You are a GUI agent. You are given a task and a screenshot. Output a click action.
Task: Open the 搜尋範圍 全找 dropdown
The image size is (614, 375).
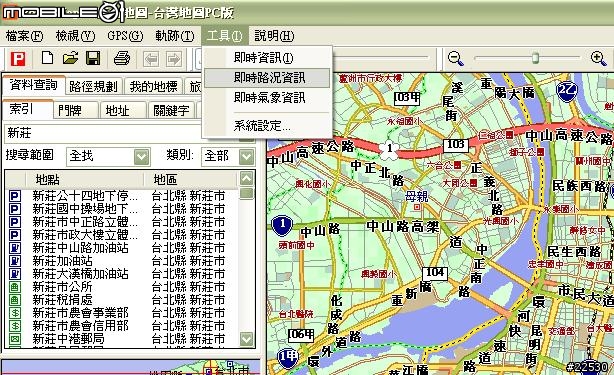[x=141, y=157]
